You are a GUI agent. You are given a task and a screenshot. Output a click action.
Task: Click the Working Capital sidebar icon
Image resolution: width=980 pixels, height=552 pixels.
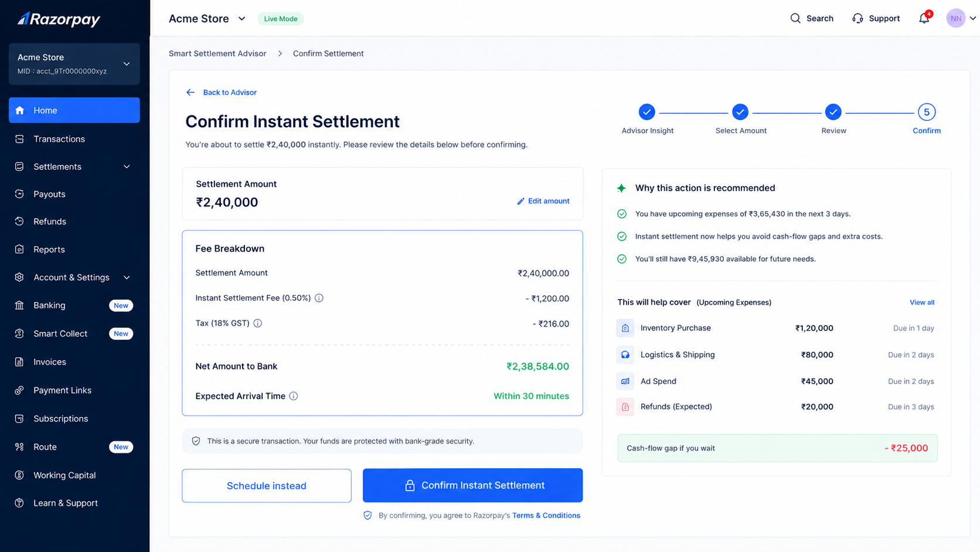click(19, 475)
